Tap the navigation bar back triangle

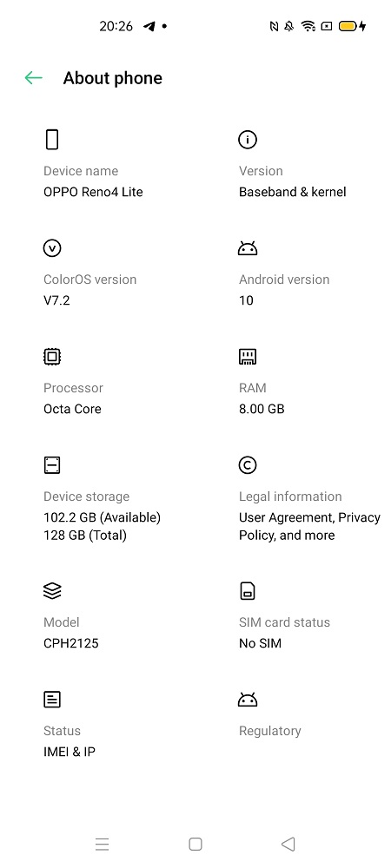(288, 844)
